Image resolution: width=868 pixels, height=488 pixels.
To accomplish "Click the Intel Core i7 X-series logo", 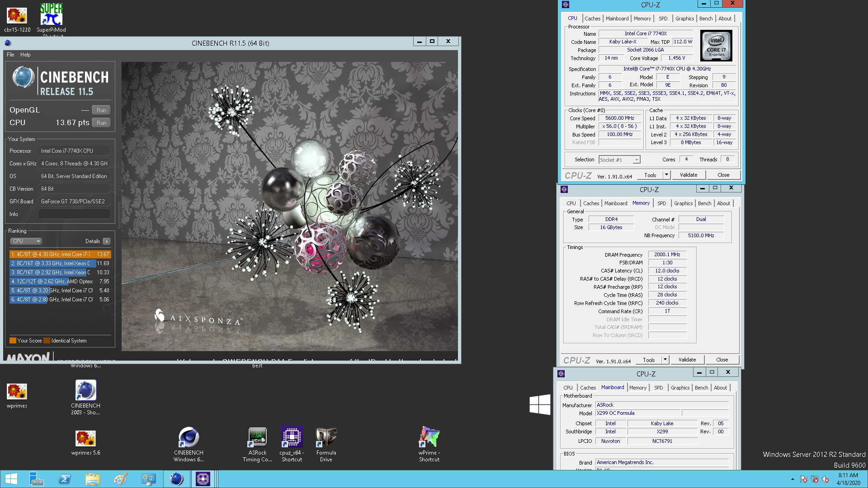I will [716, 46].
